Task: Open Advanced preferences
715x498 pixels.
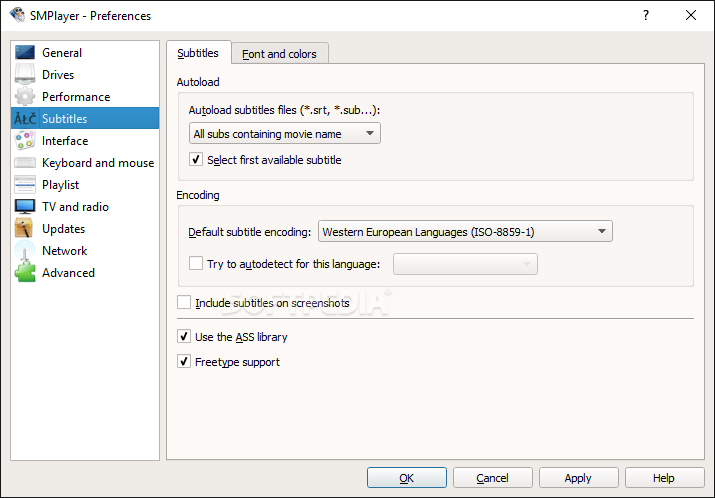Action: [85, 272]
